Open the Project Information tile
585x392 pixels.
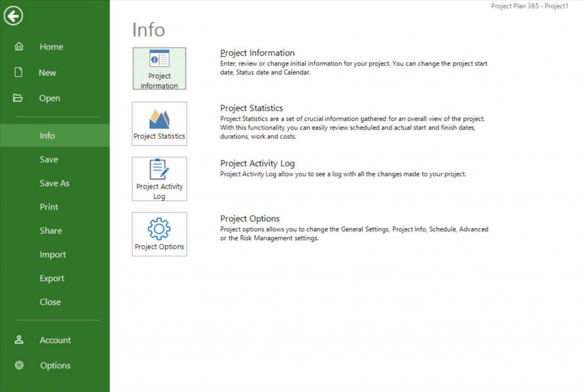coord(159,69)
